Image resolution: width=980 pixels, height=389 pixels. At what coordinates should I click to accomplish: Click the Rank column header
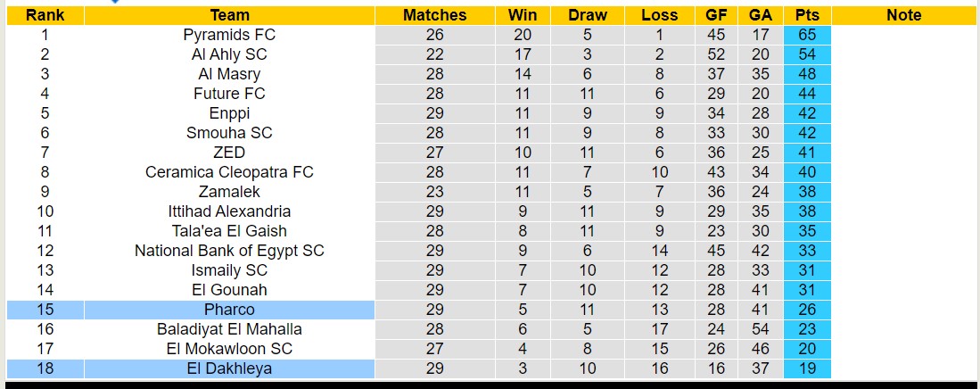(x=45, y=15)
